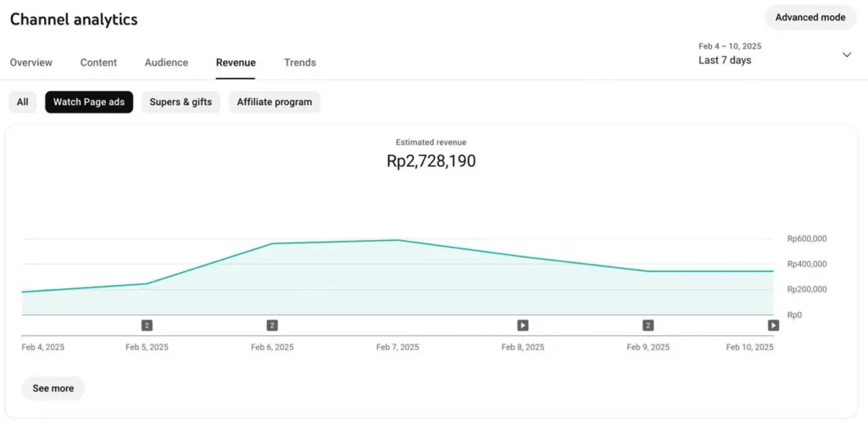The image size is (868, 424).
Task: Select the Revenue tab
Action: [236, 63]
